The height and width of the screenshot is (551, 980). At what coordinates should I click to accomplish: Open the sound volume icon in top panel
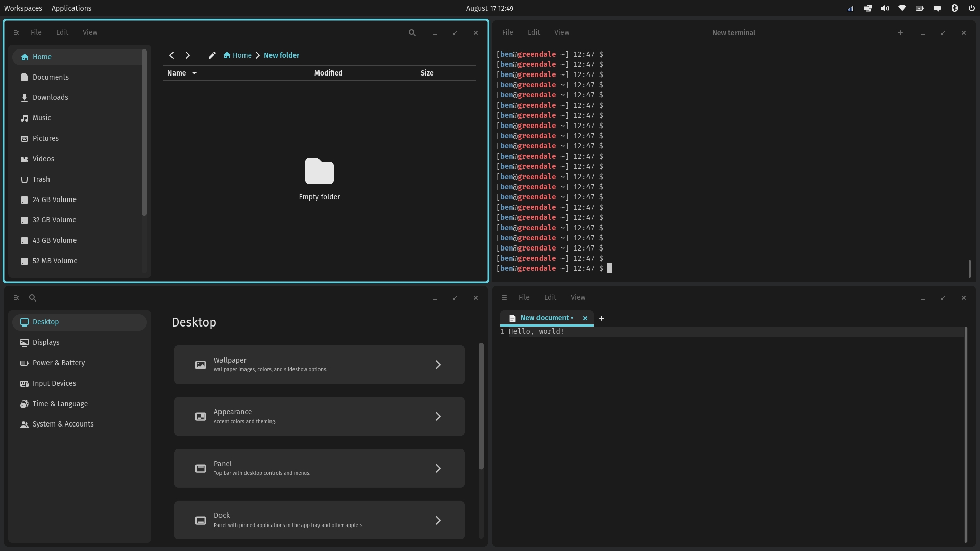click(x=885, y=8)
